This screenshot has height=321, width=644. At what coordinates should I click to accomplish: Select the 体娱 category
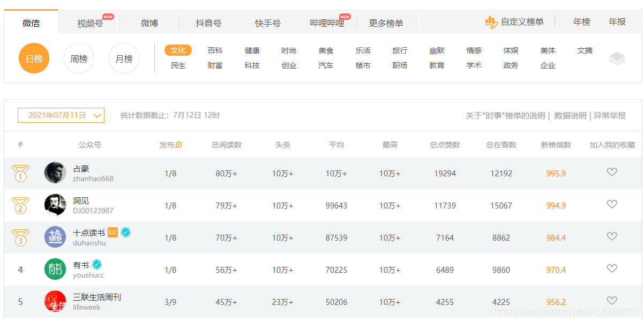tap(511, 50)
